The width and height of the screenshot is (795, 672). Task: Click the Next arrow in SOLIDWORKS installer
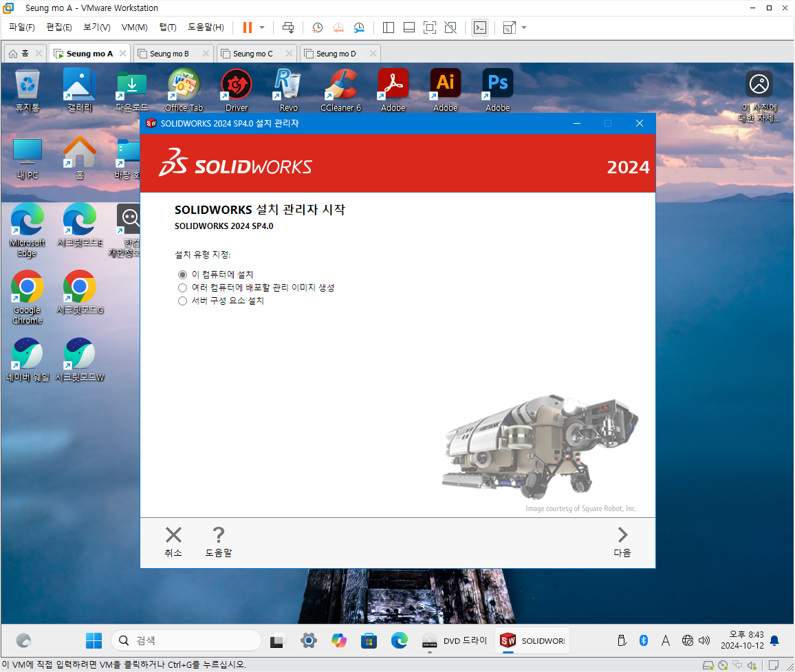pos(622,541)
